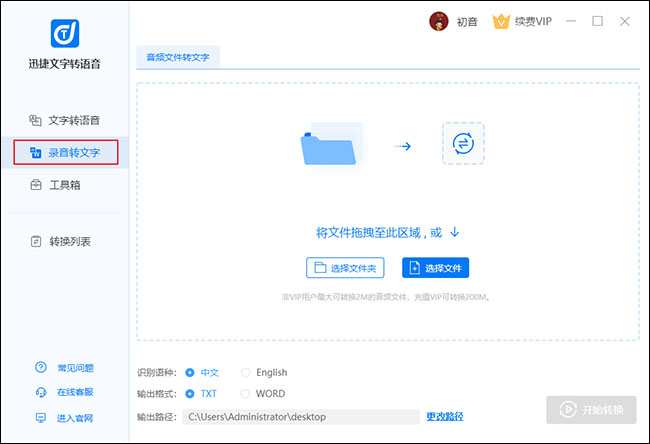Image resolution: width=650 pixels, height=444 pixels.
Task: Click the 非VIP用户 file size notice
Action: click(x=386, y=297)
